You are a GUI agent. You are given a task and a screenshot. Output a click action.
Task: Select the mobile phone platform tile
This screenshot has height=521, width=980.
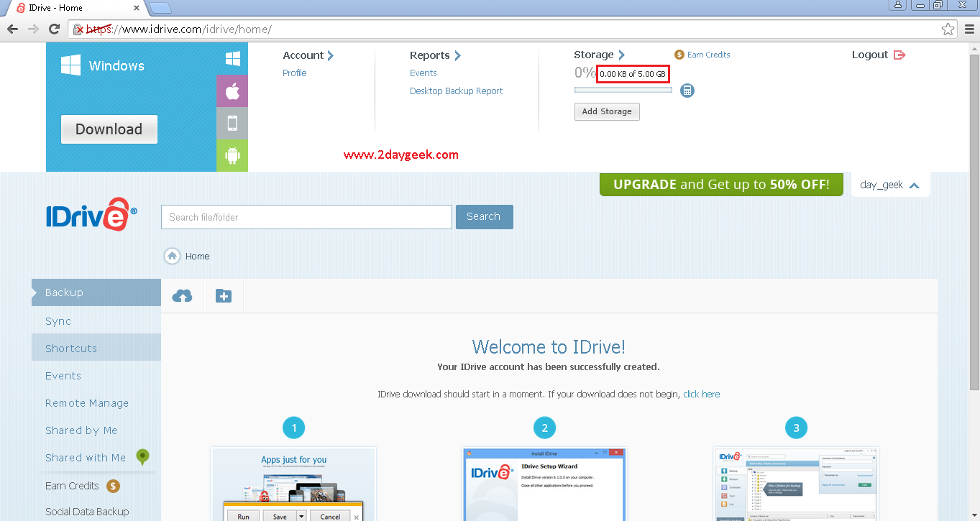pyautogui.click(x=232, y=123)
